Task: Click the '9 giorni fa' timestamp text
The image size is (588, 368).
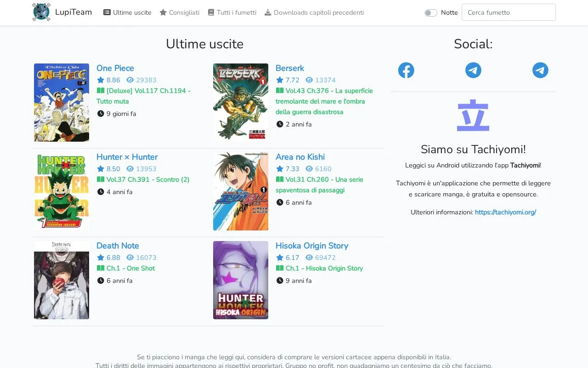Action: coord(121,114)
